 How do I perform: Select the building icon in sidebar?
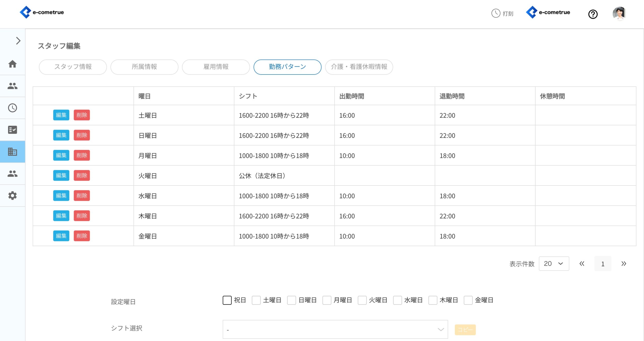[12, 152]
